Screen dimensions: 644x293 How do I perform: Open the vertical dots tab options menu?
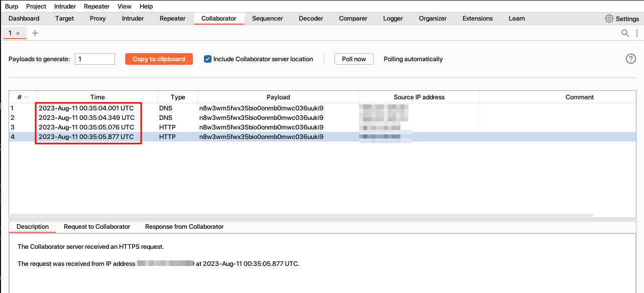(x=637, y=33)
